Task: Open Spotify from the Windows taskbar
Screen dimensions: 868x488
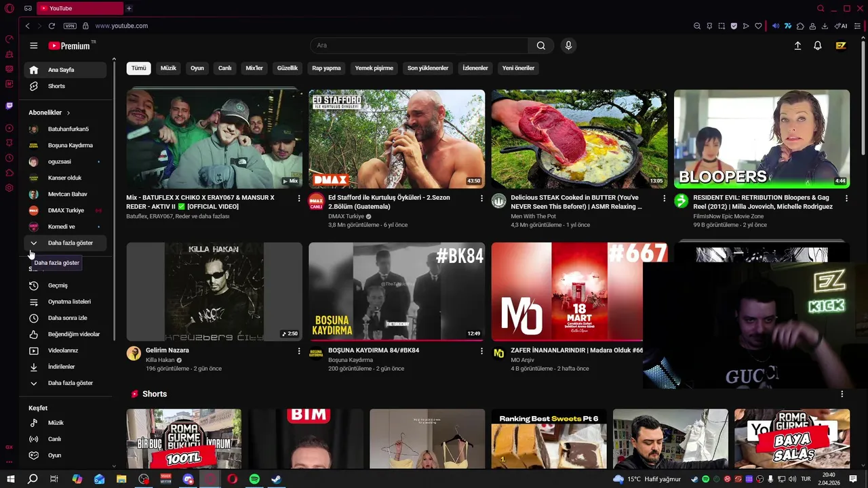Action: click(x=254, y=479)
